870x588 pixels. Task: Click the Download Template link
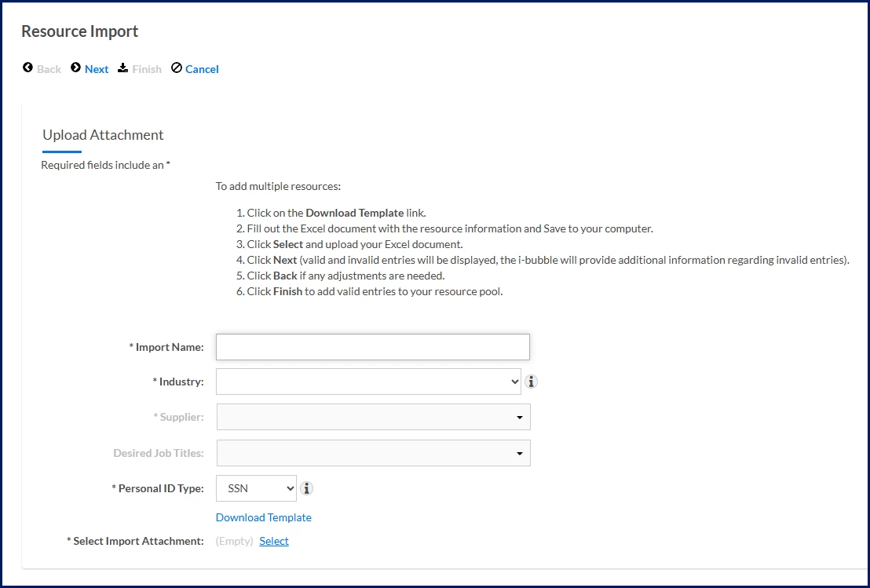click(x=264, y=517)
